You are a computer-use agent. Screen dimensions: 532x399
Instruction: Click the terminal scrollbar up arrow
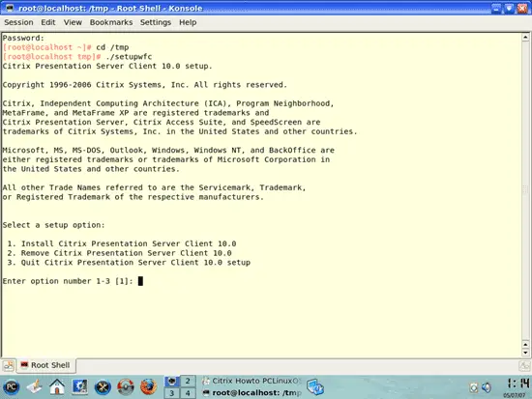(525, 37)
